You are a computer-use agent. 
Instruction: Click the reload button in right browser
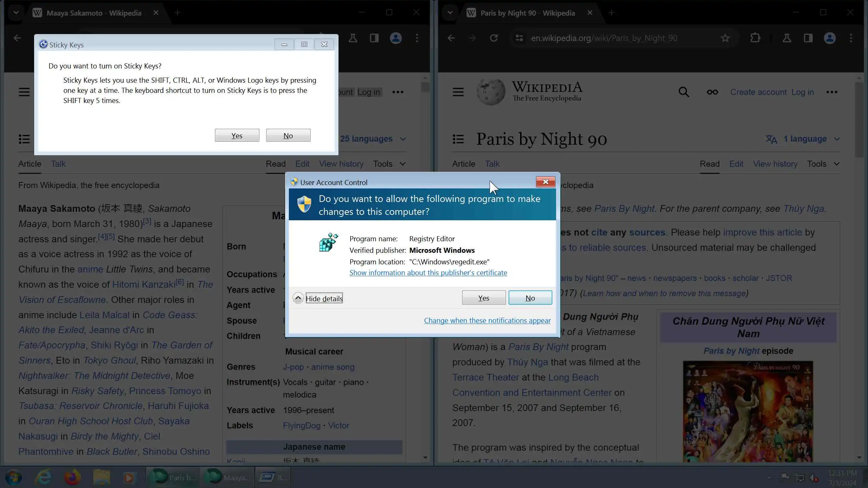coord(494,38)
